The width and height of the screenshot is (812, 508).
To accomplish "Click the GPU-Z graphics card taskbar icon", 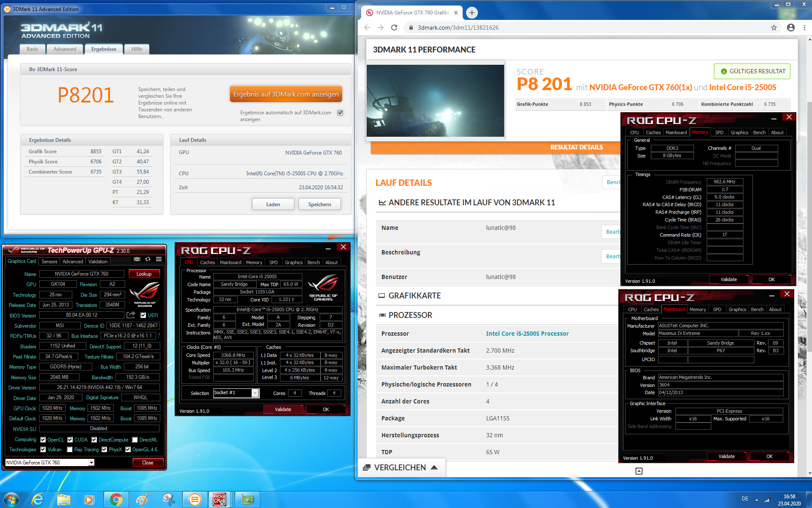I will (x=247, y=500).
